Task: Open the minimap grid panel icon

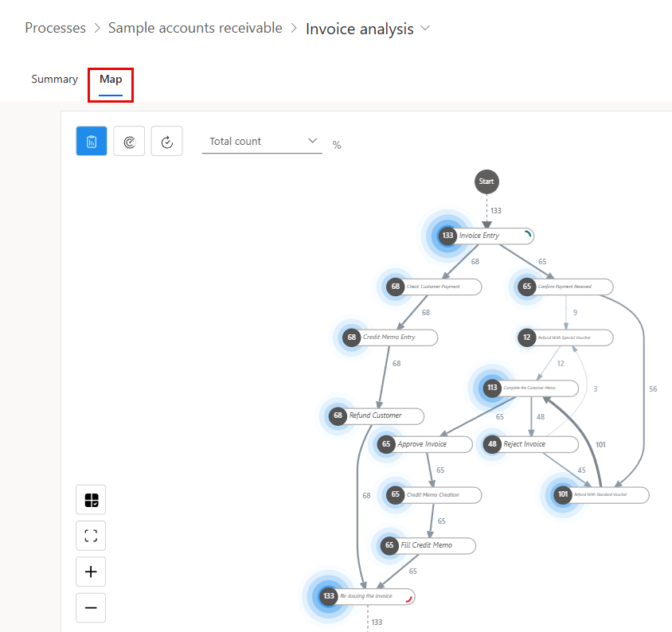Action: point(91,500)
